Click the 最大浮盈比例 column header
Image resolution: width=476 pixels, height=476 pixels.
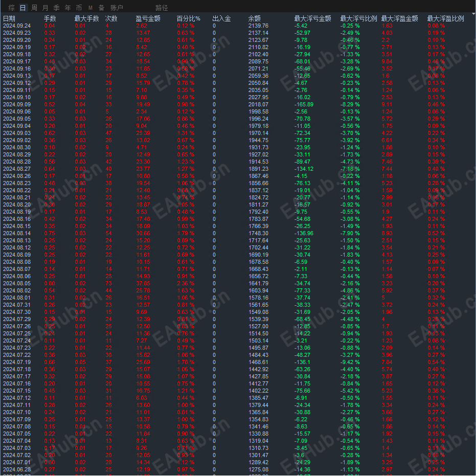[446, 18]
